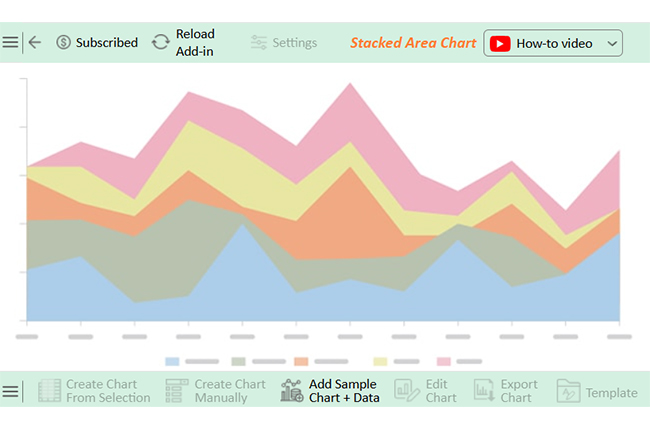Screen dimensions: 650x429
Task: Click the blue legend swatch
Action: point(172,360)
